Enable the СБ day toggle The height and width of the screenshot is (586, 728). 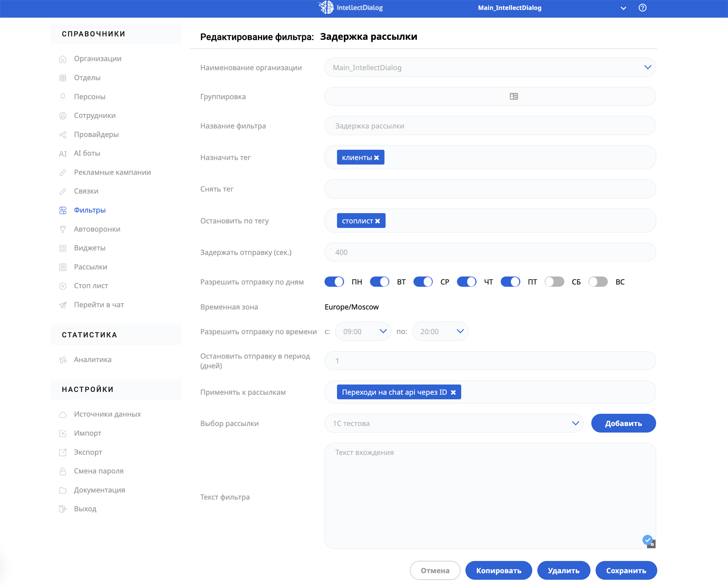point(554,282)
